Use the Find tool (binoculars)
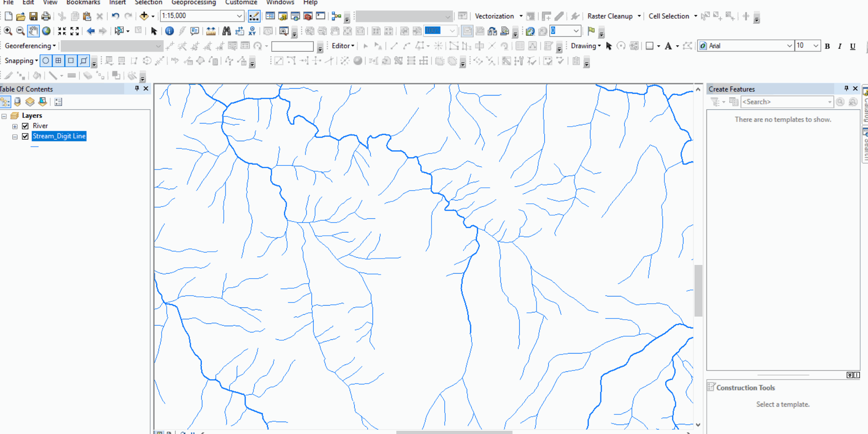 tap(226, 31)
